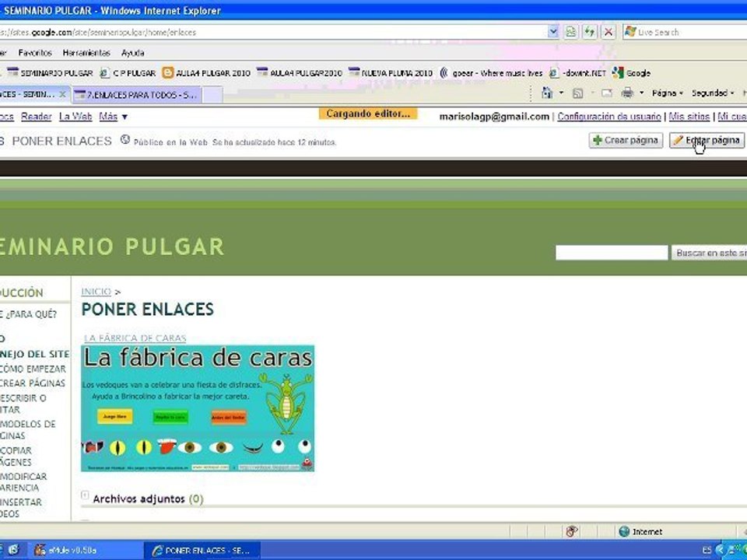The width and height of the screenshot is (747, 560).
Task: Click La fábrica de caras game image
Action: (198, 408)
